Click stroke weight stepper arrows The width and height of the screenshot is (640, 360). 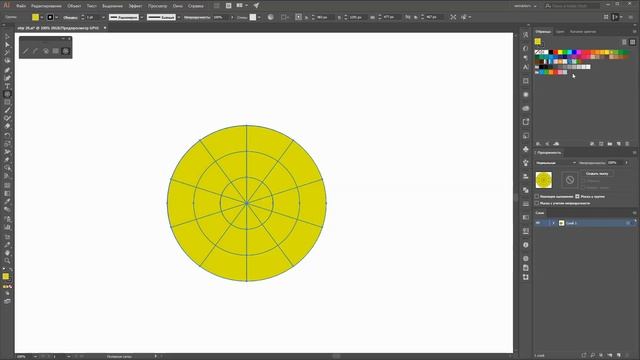(83, 17)
